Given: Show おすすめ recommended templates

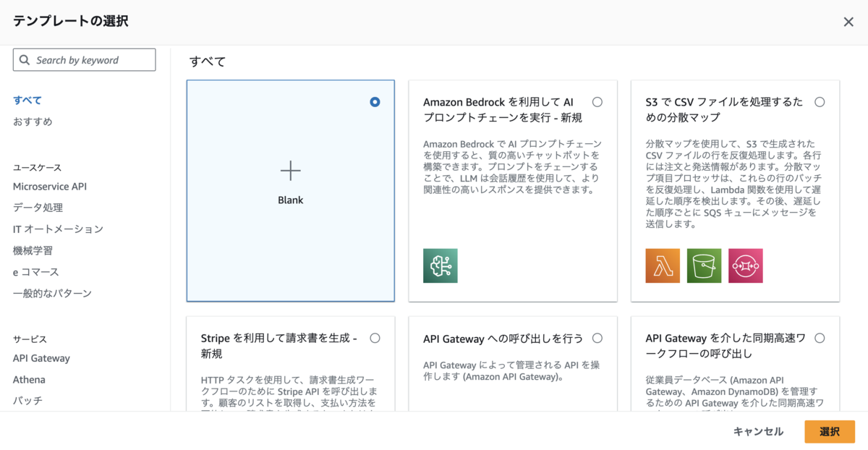Looking at the screenshot, I should (33, 122).
